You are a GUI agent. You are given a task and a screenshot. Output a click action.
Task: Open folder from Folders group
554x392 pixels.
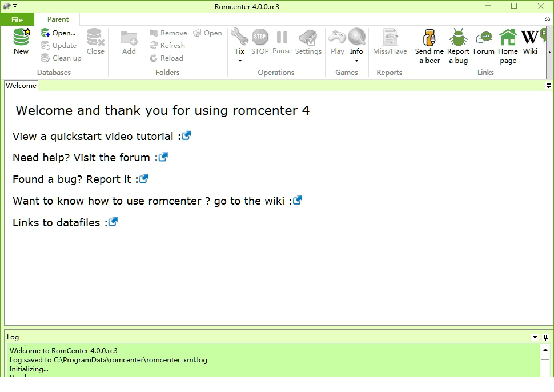[x=208, y=33]
